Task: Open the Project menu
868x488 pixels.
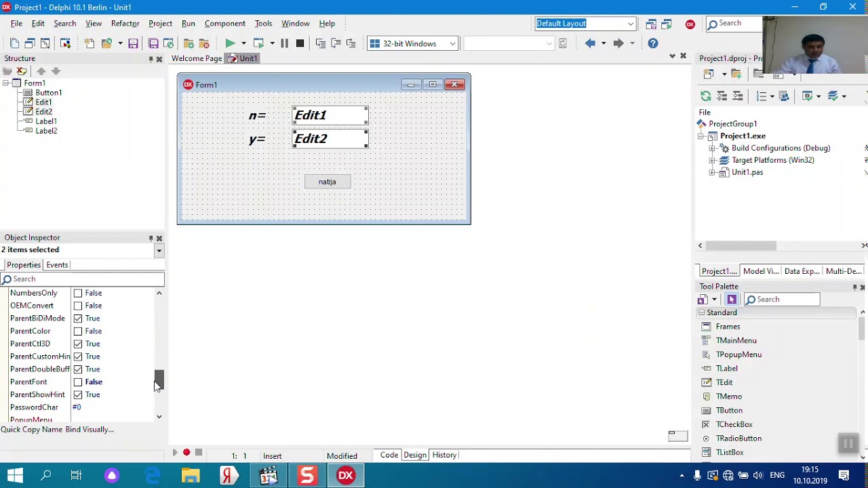Action: [x=160, y=24]
